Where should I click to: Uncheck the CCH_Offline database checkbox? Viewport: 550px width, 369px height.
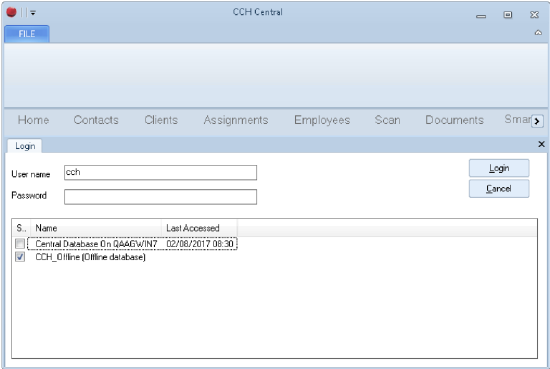(x=20, y=257)
